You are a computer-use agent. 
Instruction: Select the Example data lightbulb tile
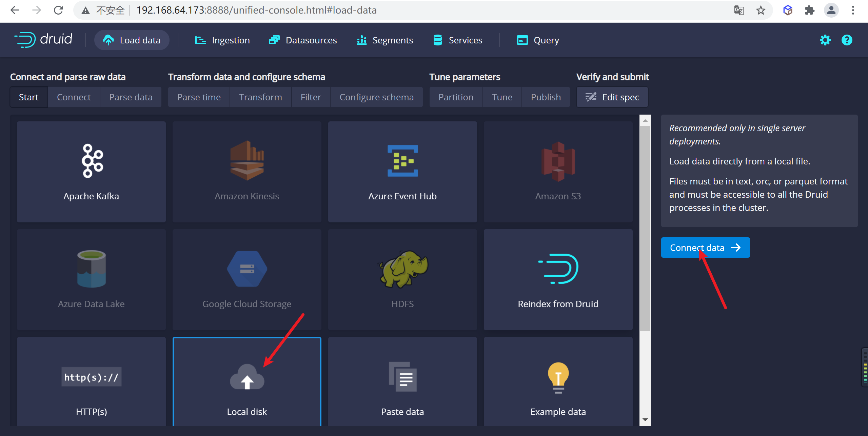pyautogui.click(x=558, y=383)
